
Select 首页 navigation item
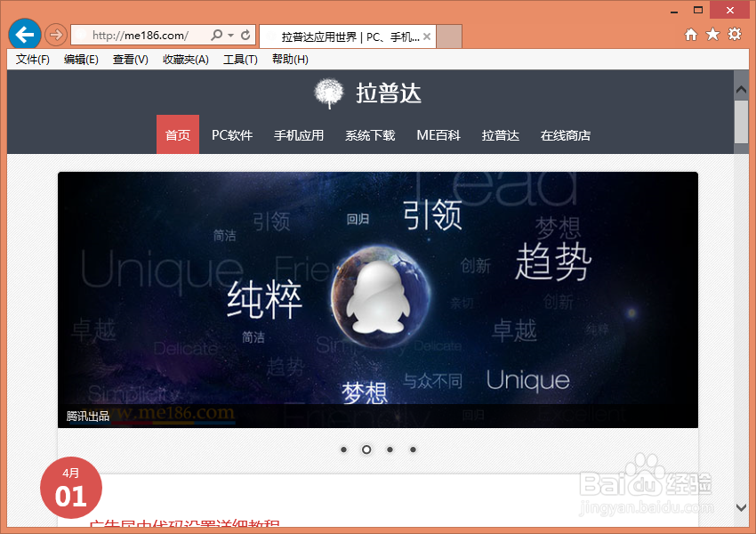pyautogui.click(x=178, y=134)
